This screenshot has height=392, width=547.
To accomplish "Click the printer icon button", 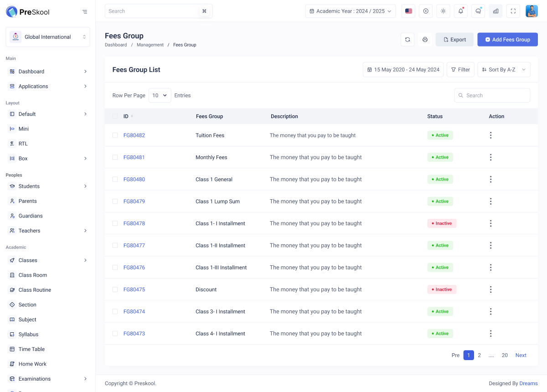I will coord(425,40).
